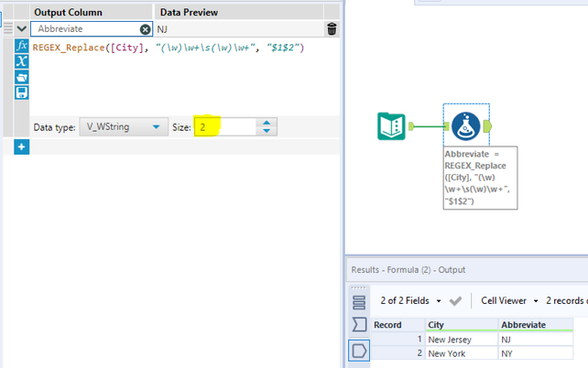The height and width of the screenshot is (368, 588).
Task: Grab the expression row reorder handle
Action: pyautogui.click(x=8, y=28)
